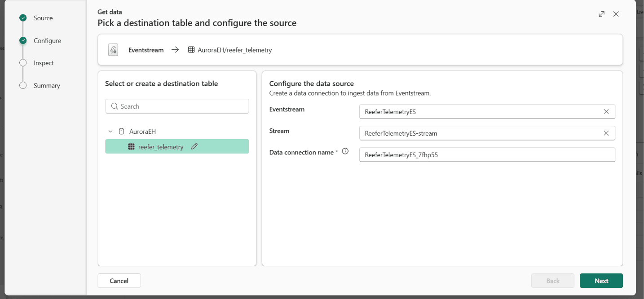
Task: Open the Stream ReeferTelemetryES-stream combo box
Action: (487, 133)
